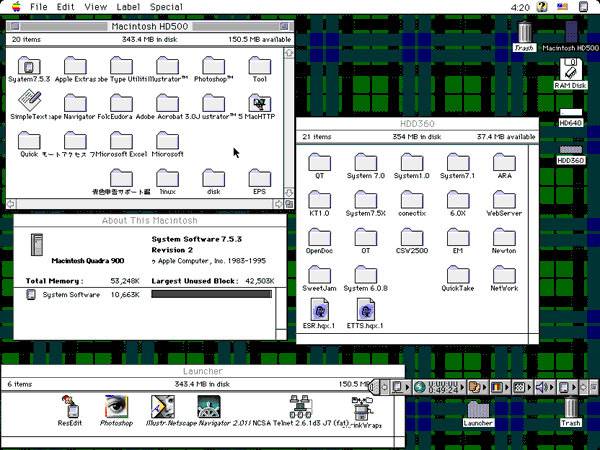The width and height of the screenshot is (600, 450).
Task: Launch ResEdit from the Launcher window
Action: pos(70,407)
